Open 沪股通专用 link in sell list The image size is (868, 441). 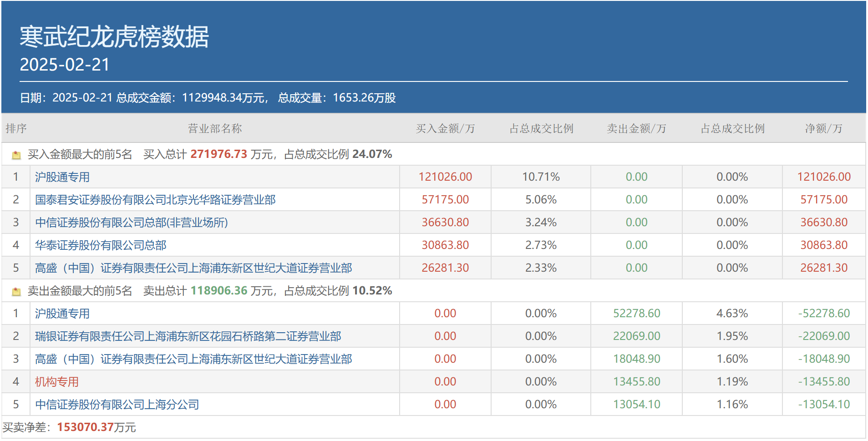click(x=62, y=314)
